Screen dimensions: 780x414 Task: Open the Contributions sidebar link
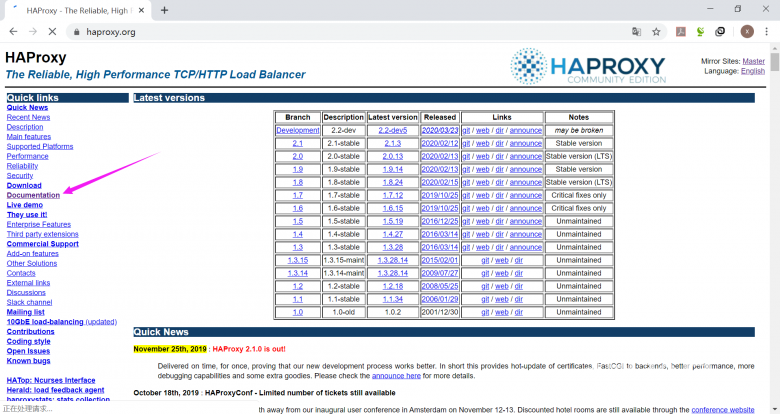30,331
